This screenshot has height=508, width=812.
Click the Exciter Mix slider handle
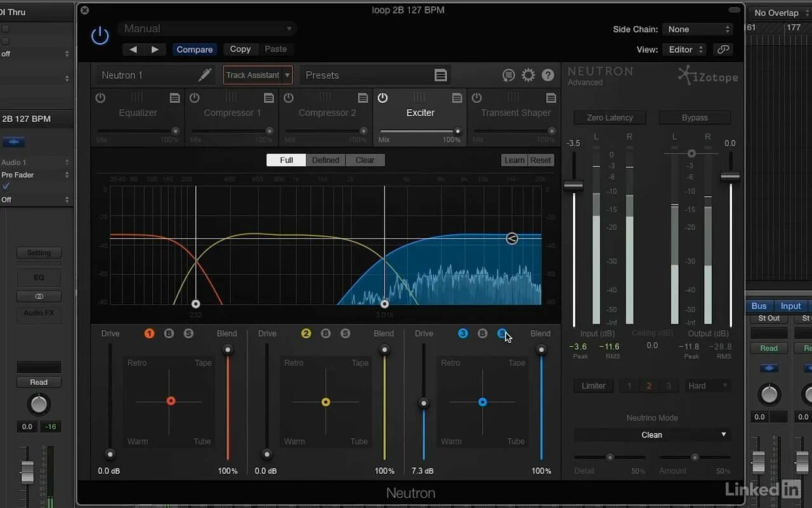coord(457,131)
